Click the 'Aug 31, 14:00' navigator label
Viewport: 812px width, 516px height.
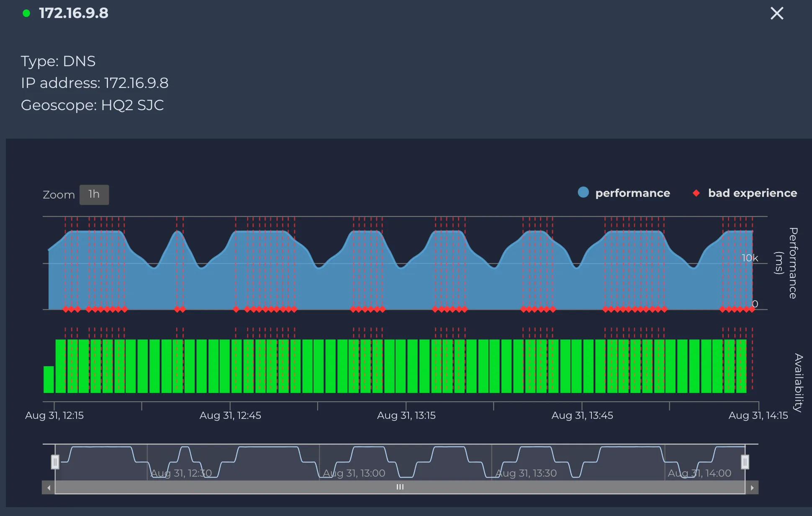(699, 473)
